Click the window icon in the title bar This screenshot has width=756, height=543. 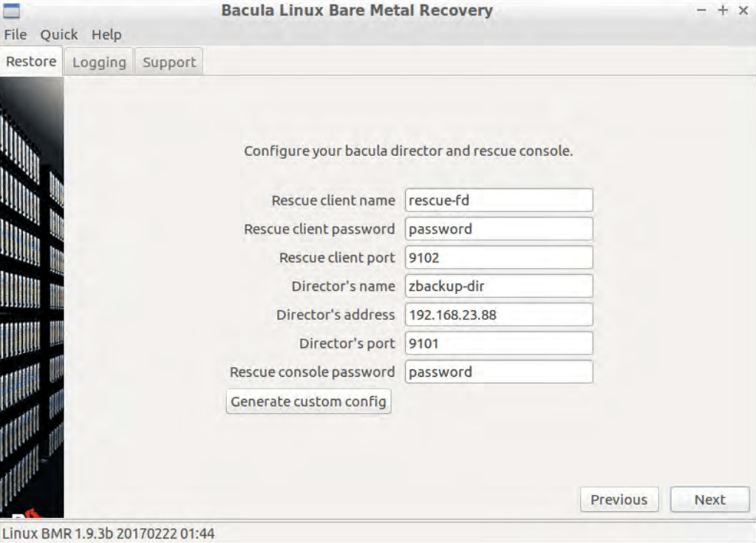click(12, 10)
